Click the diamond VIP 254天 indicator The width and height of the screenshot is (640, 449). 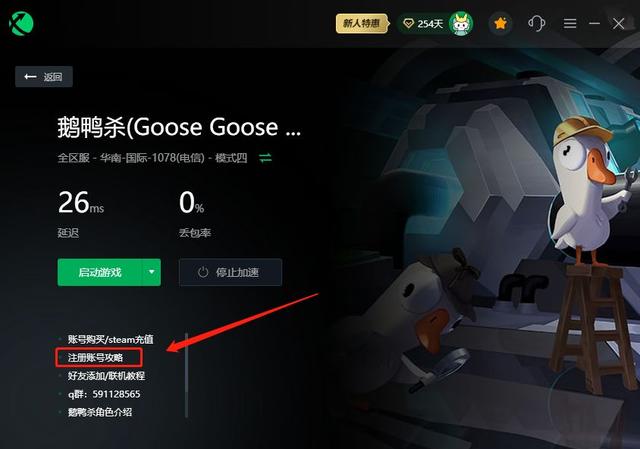point(423,24)
